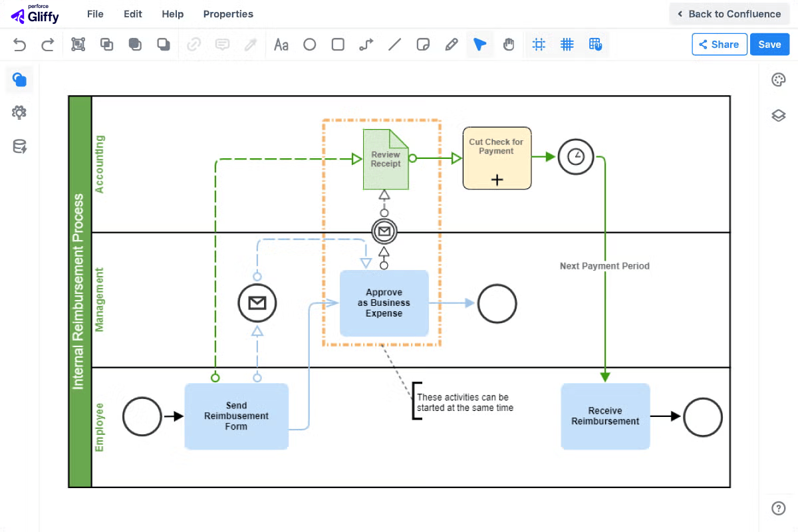Screen dimensions: 798x532
Task: Select the envelope message event in Management lane
Action: pyautogui.click(x=257, y=303)
